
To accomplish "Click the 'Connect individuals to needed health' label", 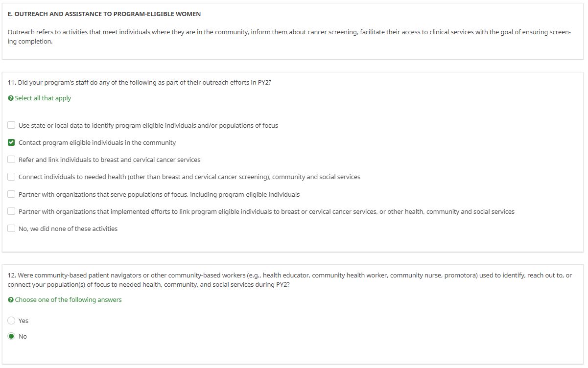I will tap(189, 177).
